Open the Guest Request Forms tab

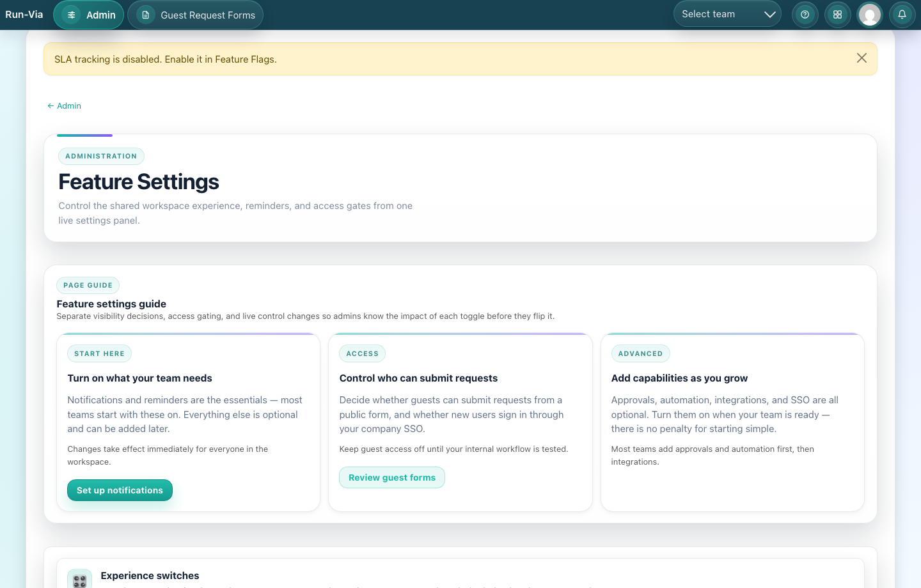pos(195,15)
